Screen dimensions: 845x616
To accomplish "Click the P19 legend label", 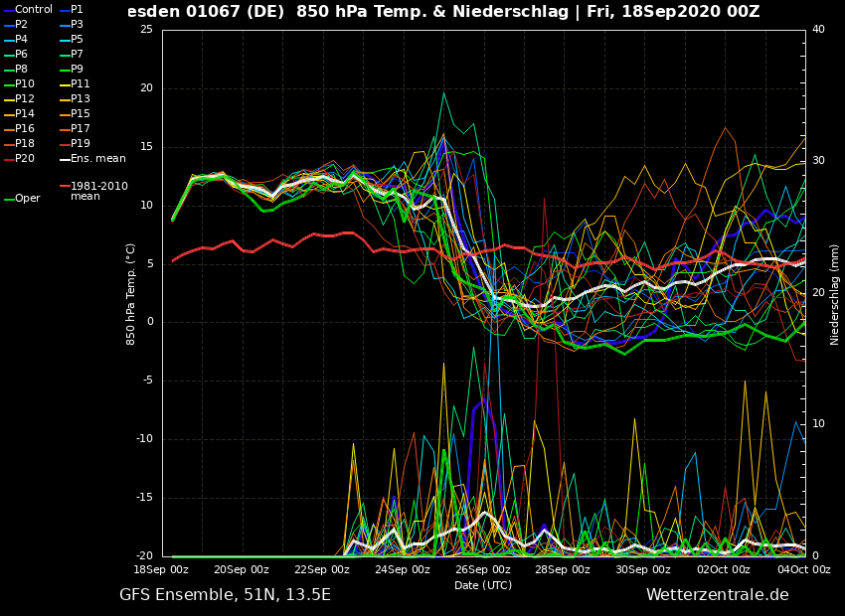I will click(80, 143).
